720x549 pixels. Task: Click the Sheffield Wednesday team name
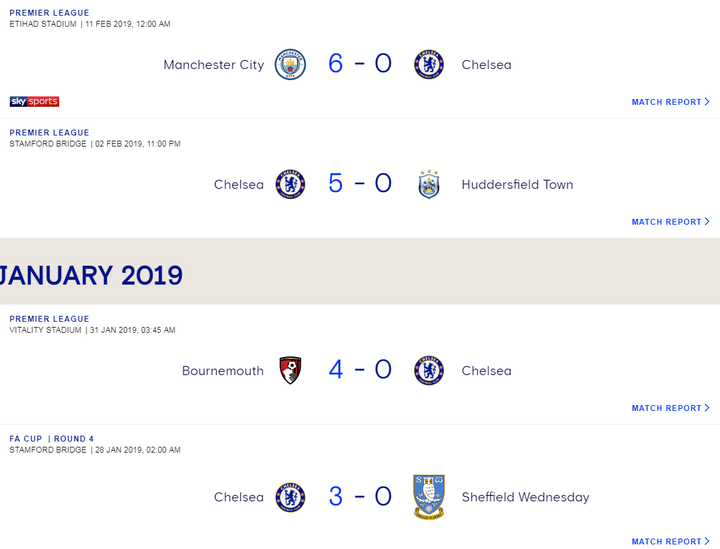[x=525, y=497]
